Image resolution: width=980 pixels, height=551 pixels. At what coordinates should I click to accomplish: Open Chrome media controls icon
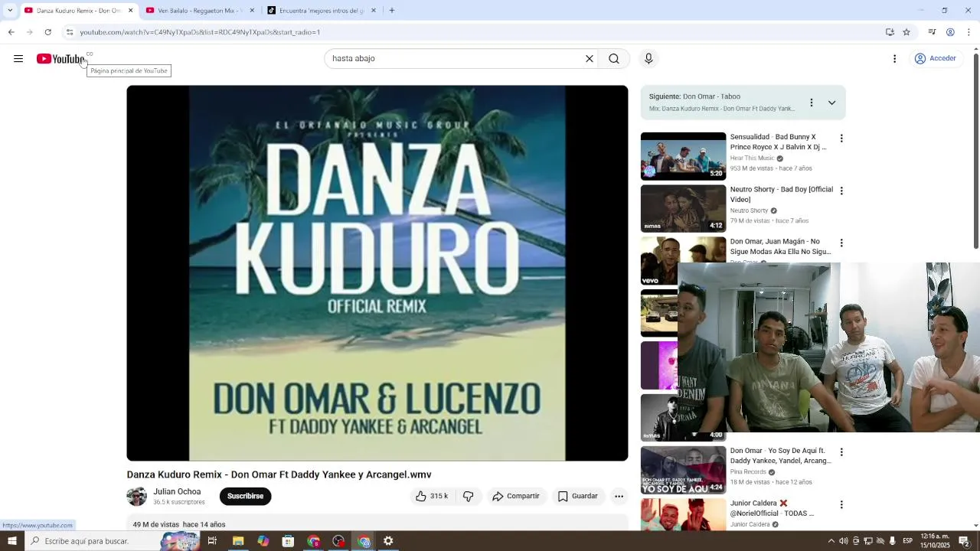932,32
